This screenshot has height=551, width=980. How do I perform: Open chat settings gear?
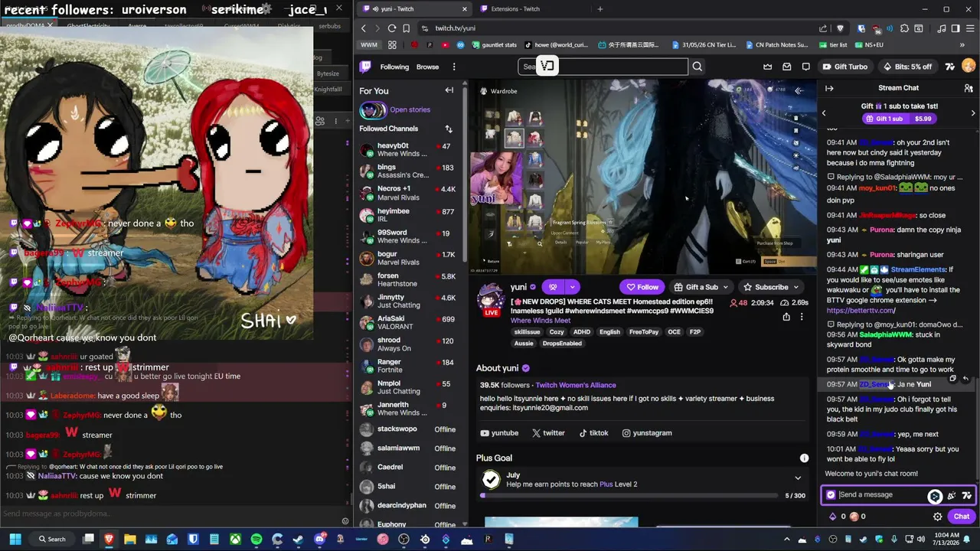[937, 517]
